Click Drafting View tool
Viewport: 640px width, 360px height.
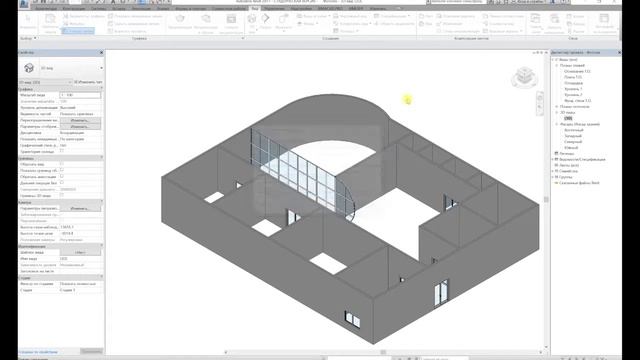click(x=350, y=16)
